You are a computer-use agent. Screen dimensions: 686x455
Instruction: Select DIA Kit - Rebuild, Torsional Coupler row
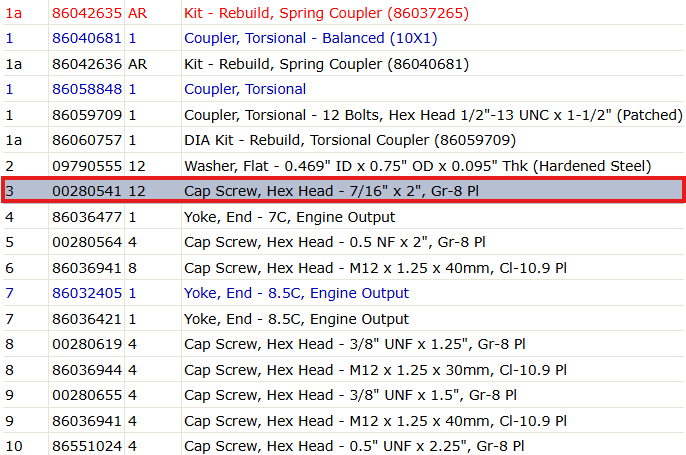coord(343,140)
